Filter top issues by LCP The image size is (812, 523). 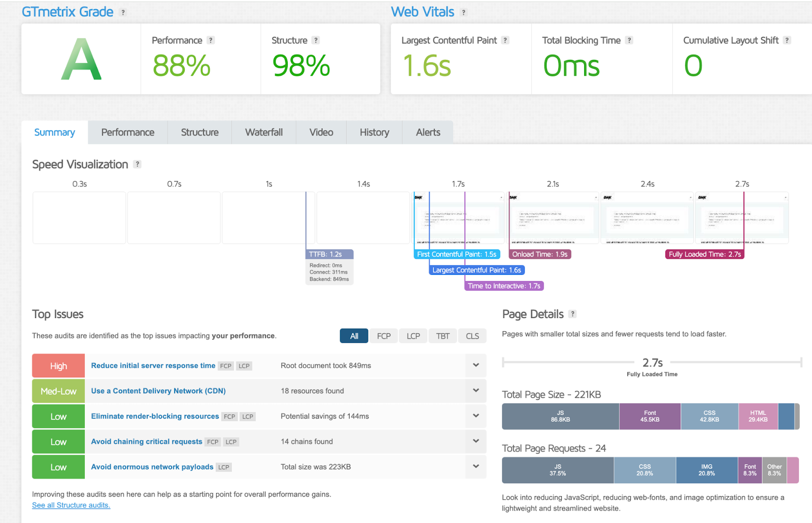pyautogui.click(x=413, y=336)
